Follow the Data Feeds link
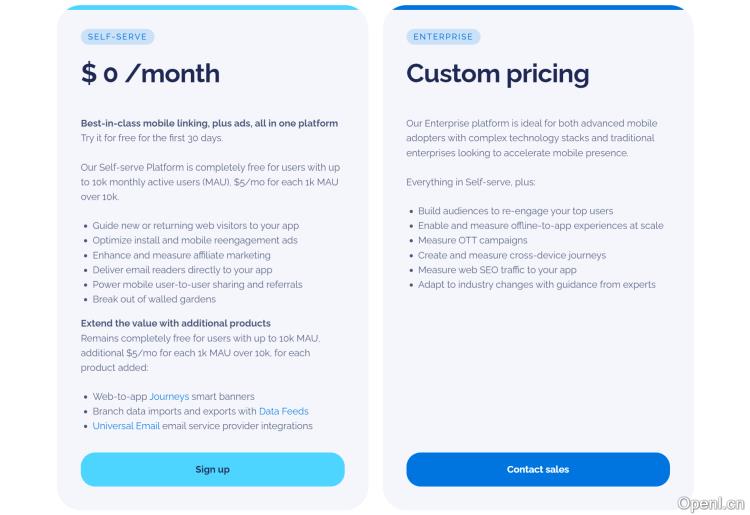Viewport: 750px width, 515px height. [x=283, y=411]
